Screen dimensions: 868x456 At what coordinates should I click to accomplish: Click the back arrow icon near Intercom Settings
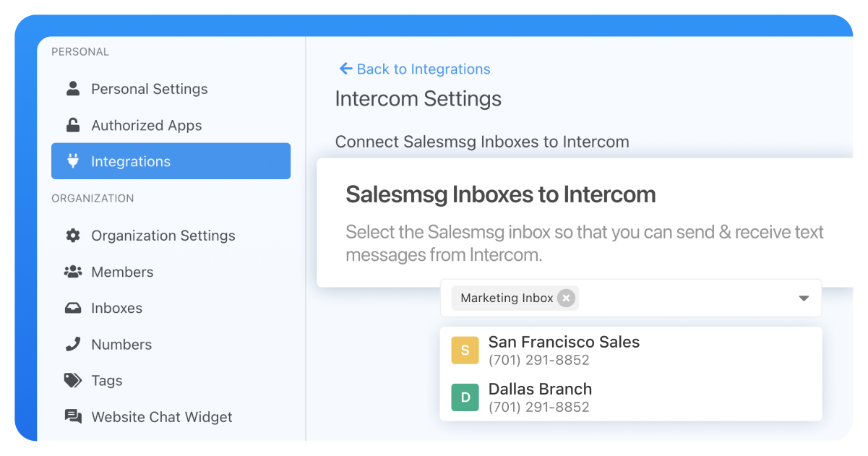point(345,69)
